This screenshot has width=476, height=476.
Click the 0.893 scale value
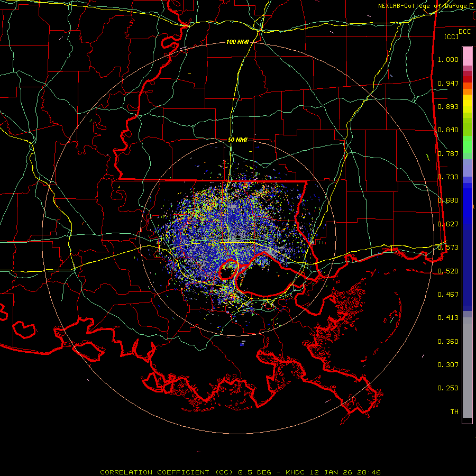pyautogui.click(x=448, y=106)
